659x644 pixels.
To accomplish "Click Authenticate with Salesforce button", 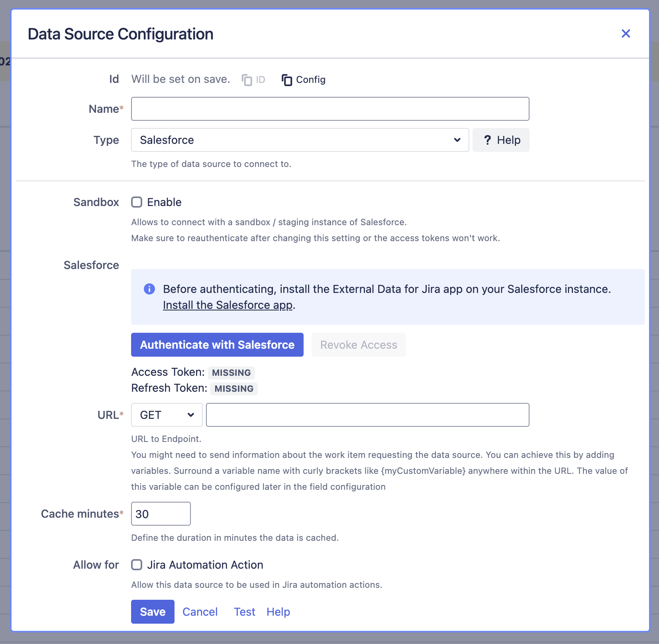I will 217,345.
